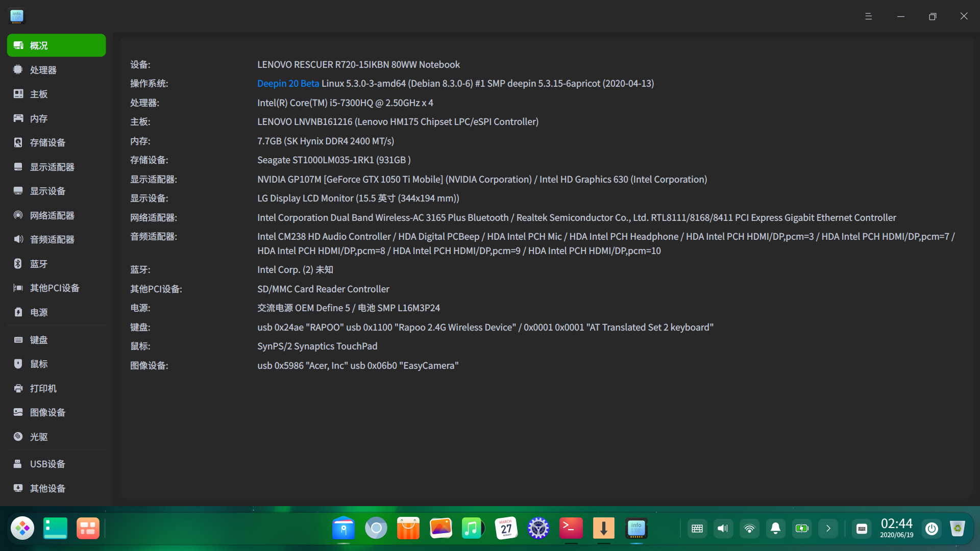The image size is (980, 551).
Task: Select 网络适配器 network adapter entry
Action: pos(56,215)
